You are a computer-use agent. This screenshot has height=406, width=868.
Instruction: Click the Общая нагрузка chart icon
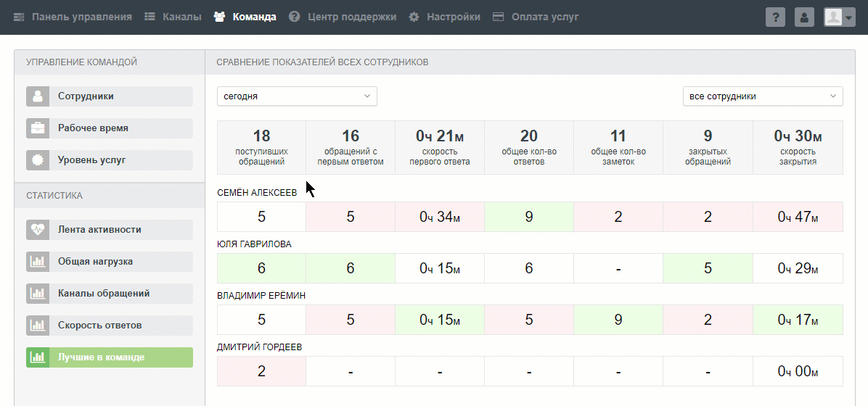point(38,262)
